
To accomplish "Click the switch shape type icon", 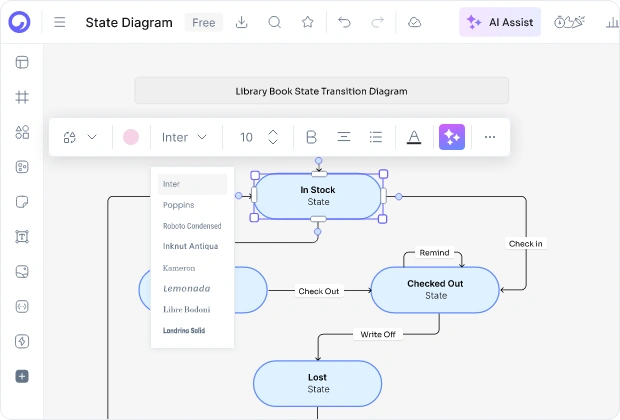I will tap(70, 137).
